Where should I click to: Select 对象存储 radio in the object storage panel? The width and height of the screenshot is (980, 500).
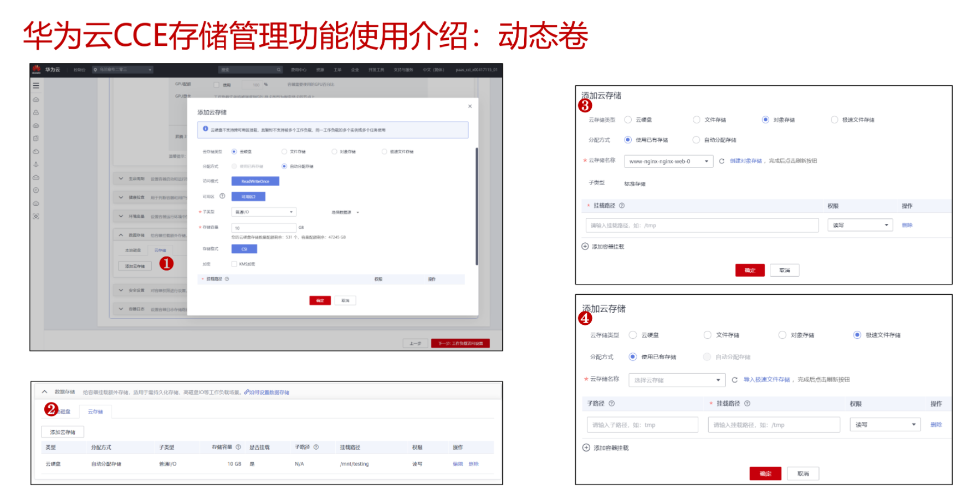point(765,120)
